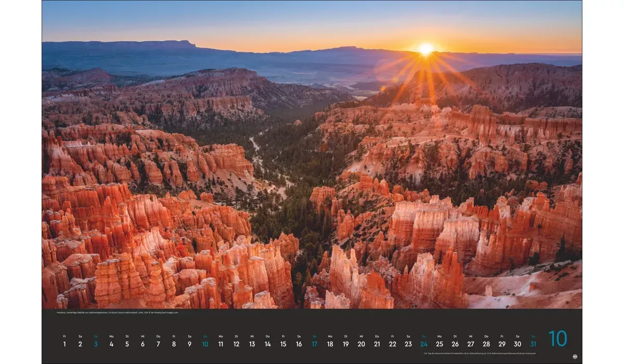Click the large month number 10
624x364 pixels.
click(558, 339)
